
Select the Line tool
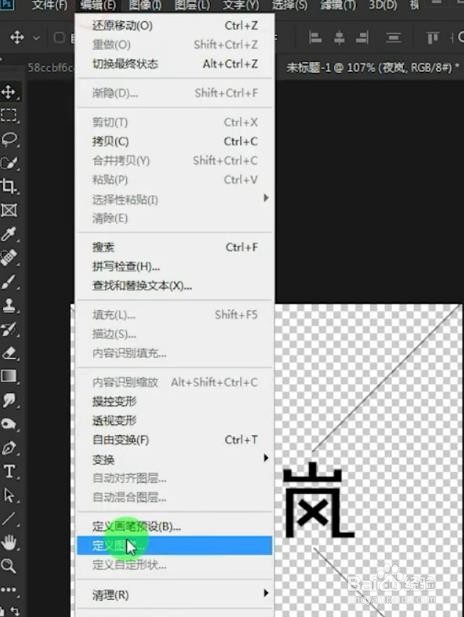(9, 519)
